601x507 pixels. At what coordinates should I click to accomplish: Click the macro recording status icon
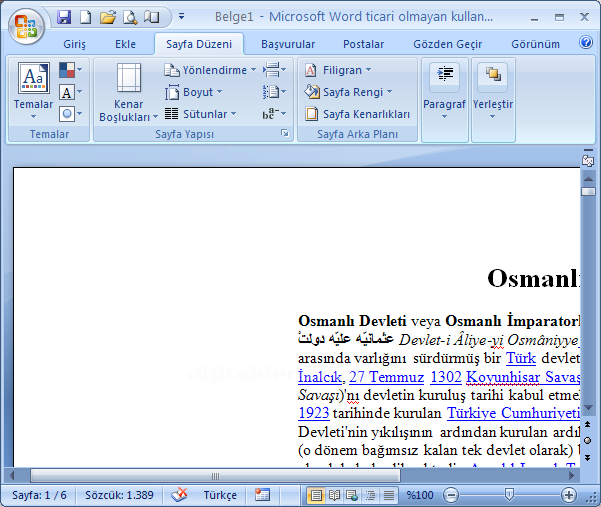click(x=263, y=495)
